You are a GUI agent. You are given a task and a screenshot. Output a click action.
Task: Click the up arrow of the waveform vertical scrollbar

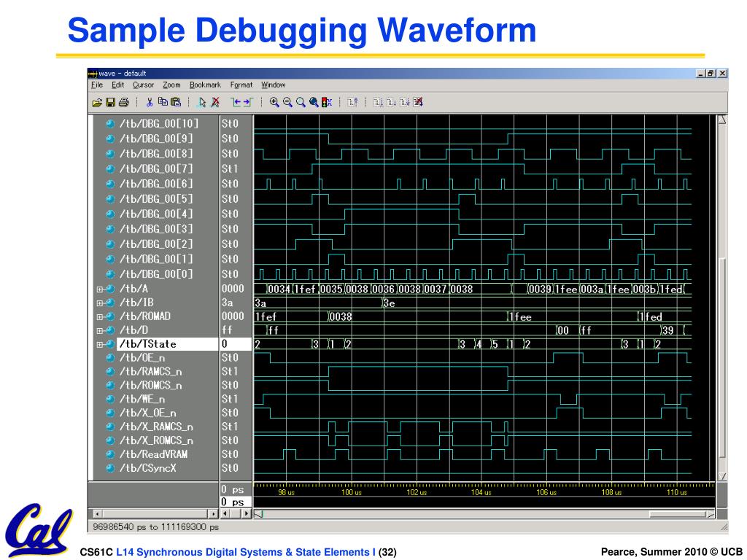[x=722, y=120]
